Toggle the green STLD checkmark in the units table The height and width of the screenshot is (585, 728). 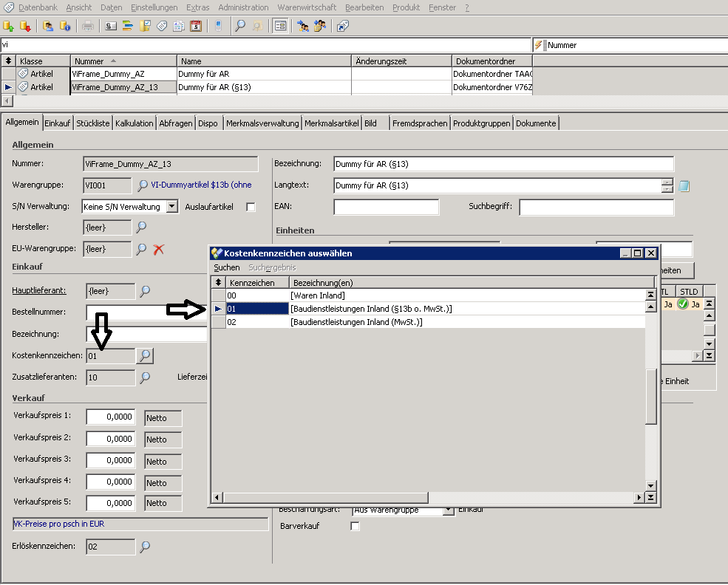click(x=682, y=304)
